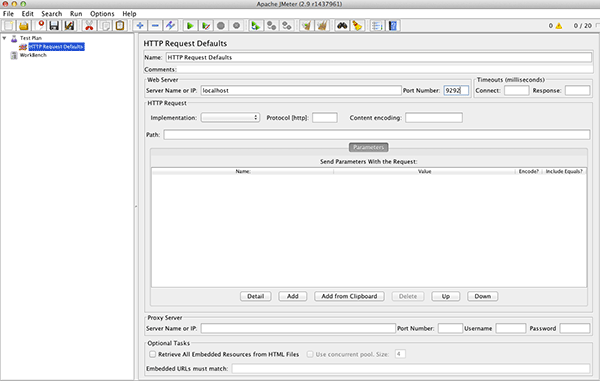600x381 pixels.
Task: Click the Stop test round icon
Action: 221,26
